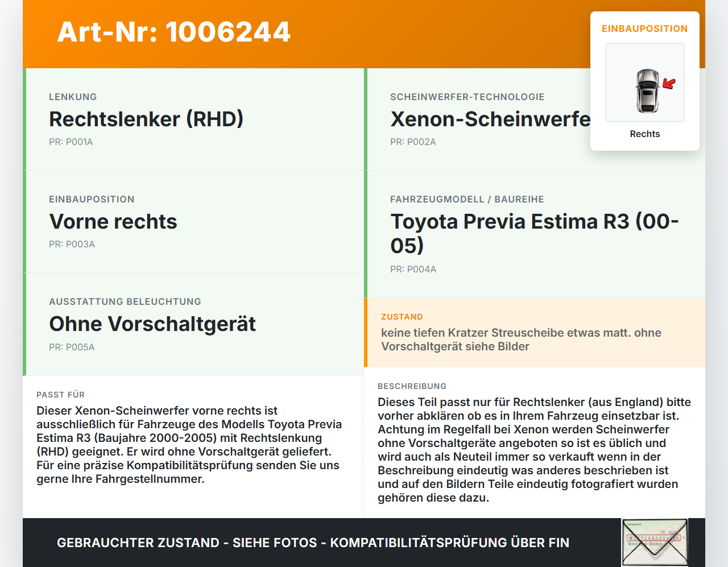Click the EINBAUPOSITION title in the white card
The height and width of the screenshot is (567, 728).
645,28
